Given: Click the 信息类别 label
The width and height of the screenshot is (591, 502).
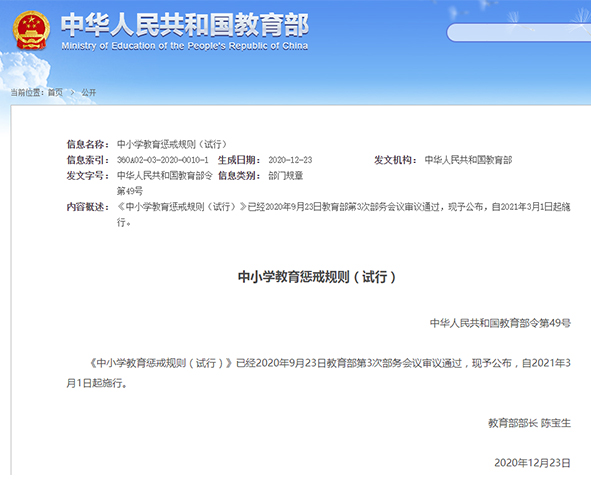Looking at the screenshot, I should pos(239,176).
